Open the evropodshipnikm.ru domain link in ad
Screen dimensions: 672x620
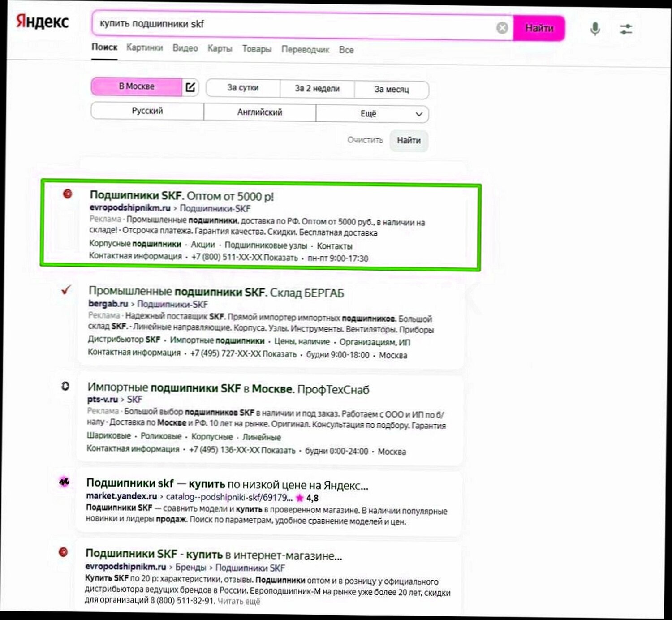click(130, 208)
